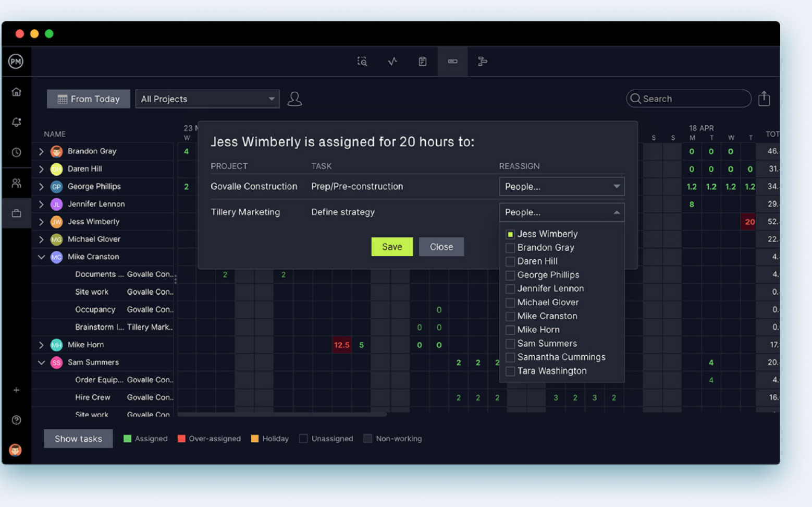This screenshot has height=507, width=812.
Task: Collapse the Mike Cranston row
Action: click(x=41, y=257)
